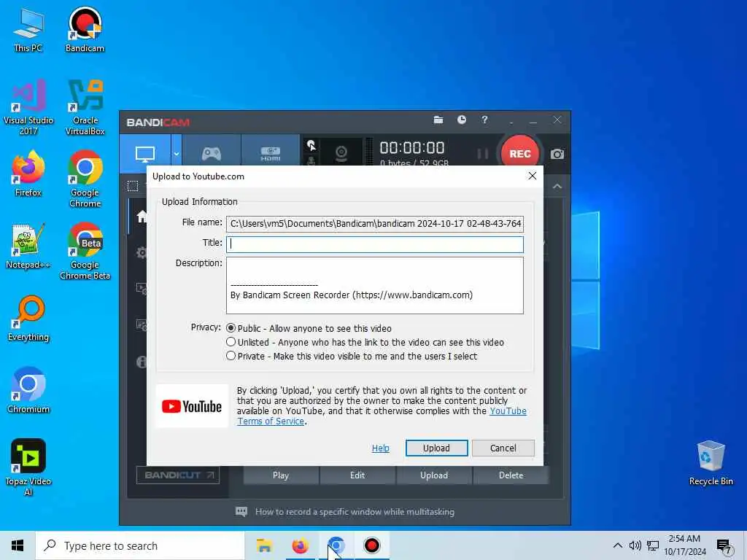747x560 pixels.
Task: Select the Visual Studio 2017 desktop icon
Action: click(x=28, y=108)
